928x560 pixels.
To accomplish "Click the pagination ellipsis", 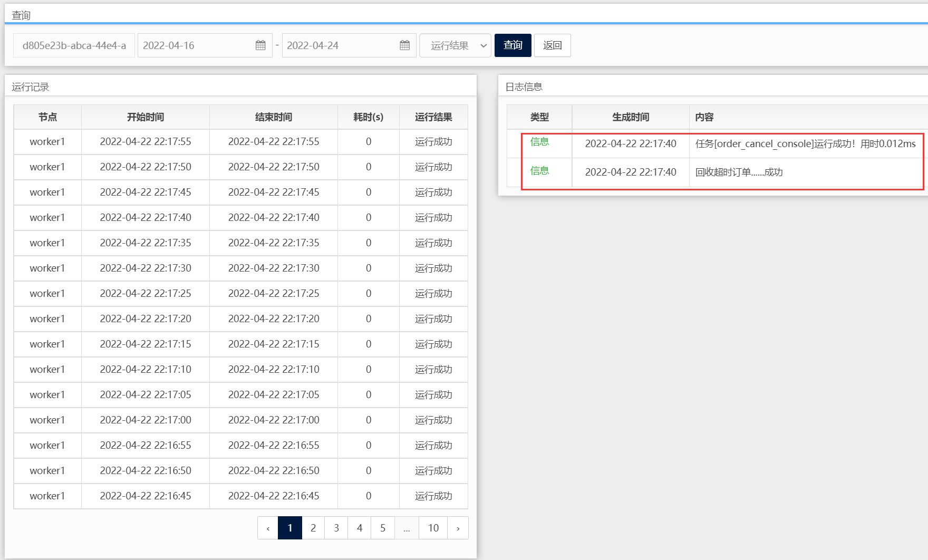I will (x=407, y=528).
